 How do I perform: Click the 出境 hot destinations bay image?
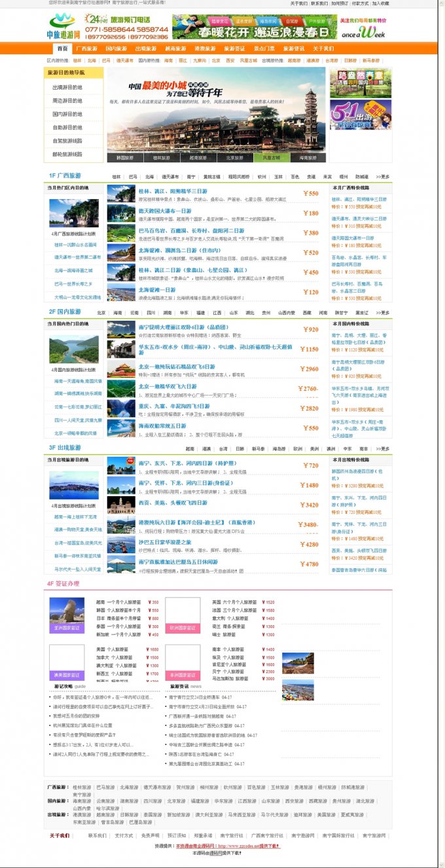coord(74,485)
